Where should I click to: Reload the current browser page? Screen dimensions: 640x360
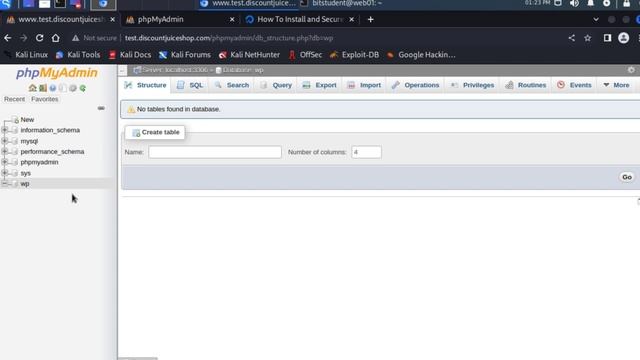[39, 38]
